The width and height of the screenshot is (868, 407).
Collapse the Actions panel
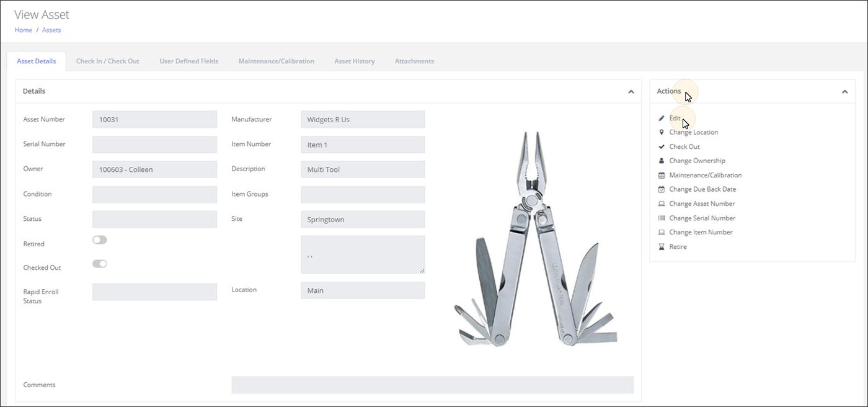coord(844,91)
